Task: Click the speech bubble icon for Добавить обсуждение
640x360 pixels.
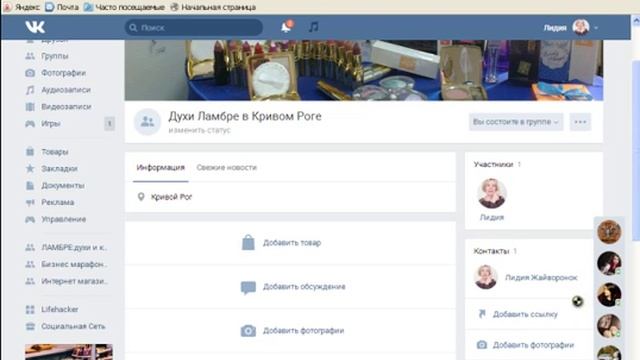Action: pos(248,287)
